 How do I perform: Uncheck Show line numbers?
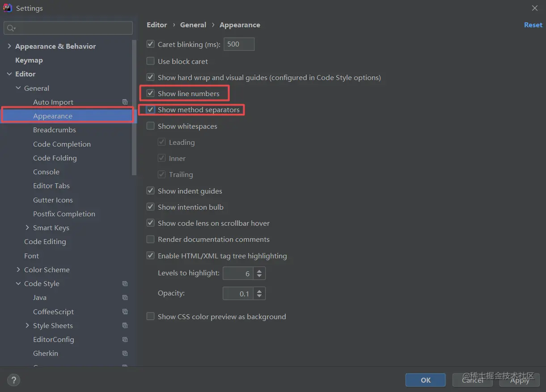[151, 93]
